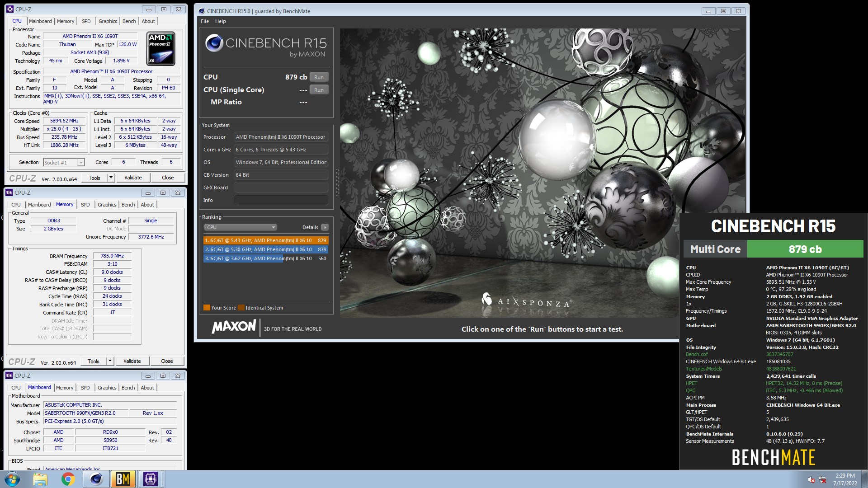Launch Google Chrome from taskbar
Viewport: 868px width, 488px height.
pyautogui.click(x=68, y=479)
